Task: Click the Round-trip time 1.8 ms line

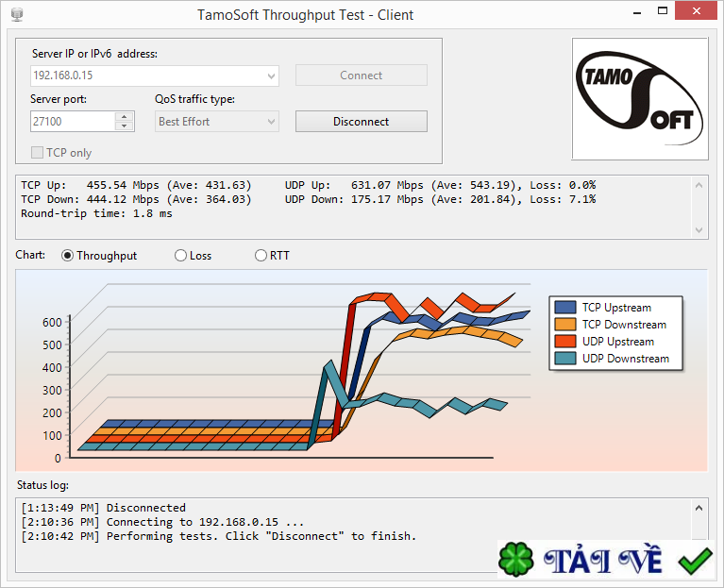Action: coord(96,213)
